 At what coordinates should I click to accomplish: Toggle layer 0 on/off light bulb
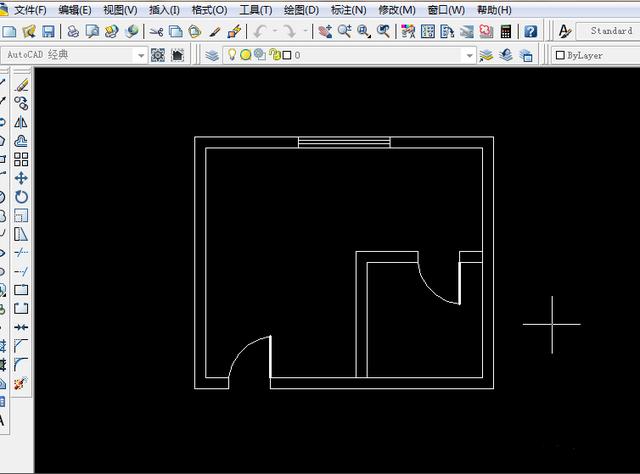coord(232,54)
